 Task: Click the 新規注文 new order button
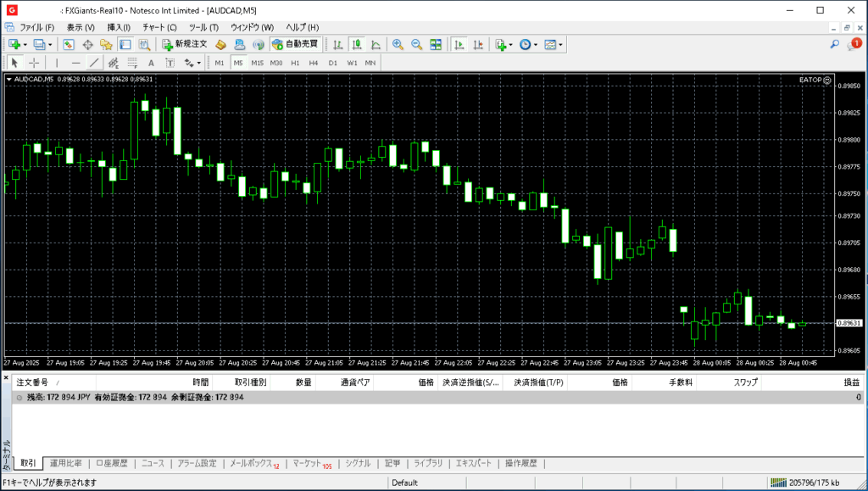184,44
